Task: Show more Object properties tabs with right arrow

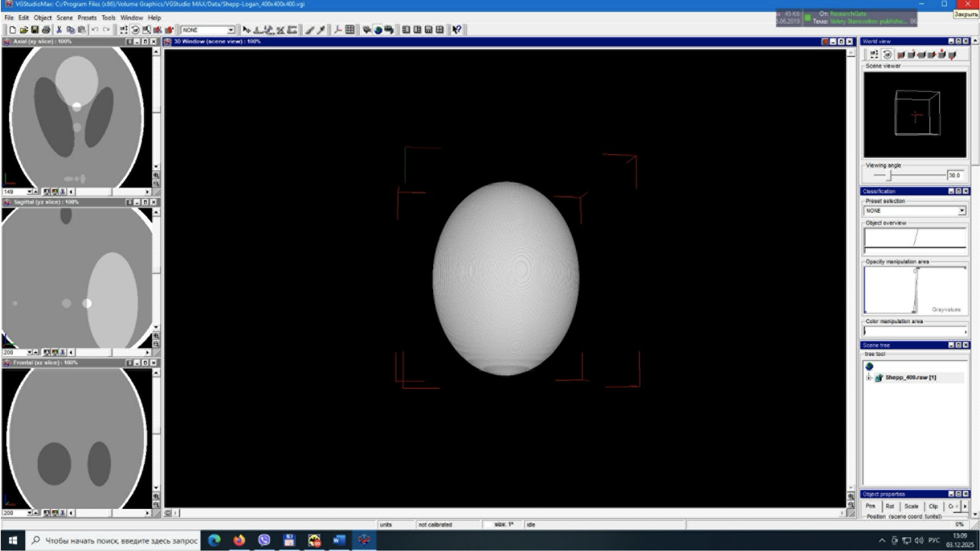Action: [x=965, y=506]
